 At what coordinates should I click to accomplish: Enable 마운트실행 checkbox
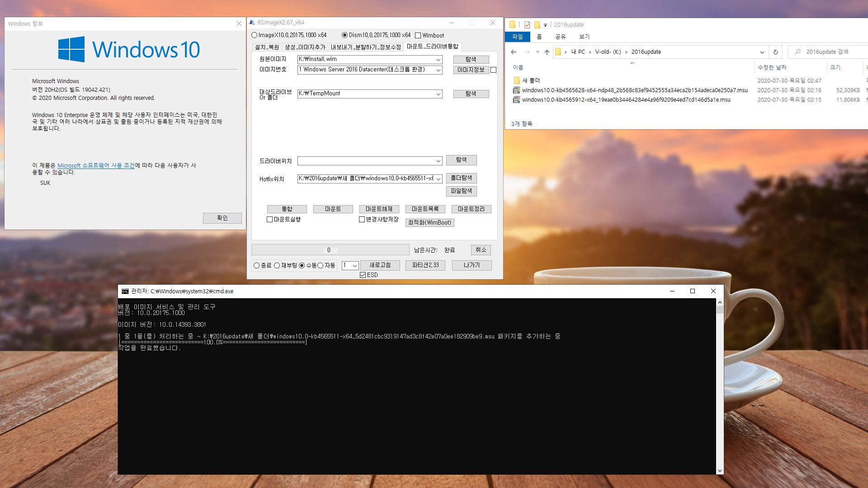click(x=270, y=220)
